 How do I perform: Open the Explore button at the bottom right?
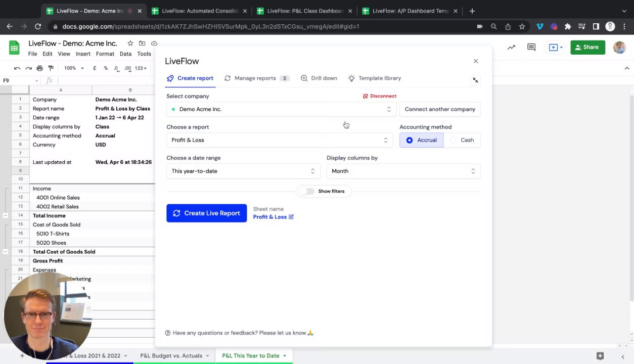[600, 356]
